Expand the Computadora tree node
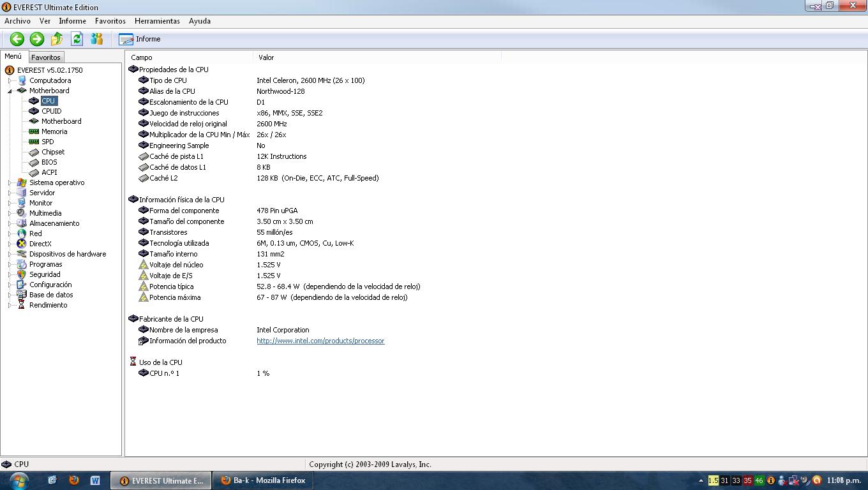Image resolution: width=868 pixels, height=490 pixels. [10, 80]
